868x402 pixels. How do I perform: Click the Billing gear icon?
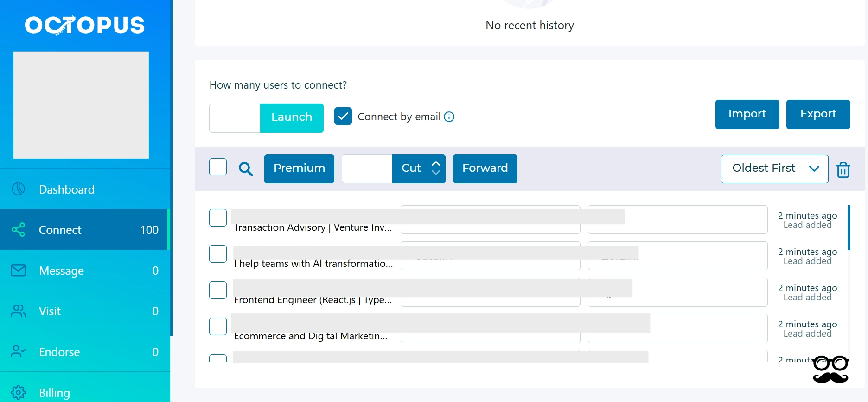18,392
